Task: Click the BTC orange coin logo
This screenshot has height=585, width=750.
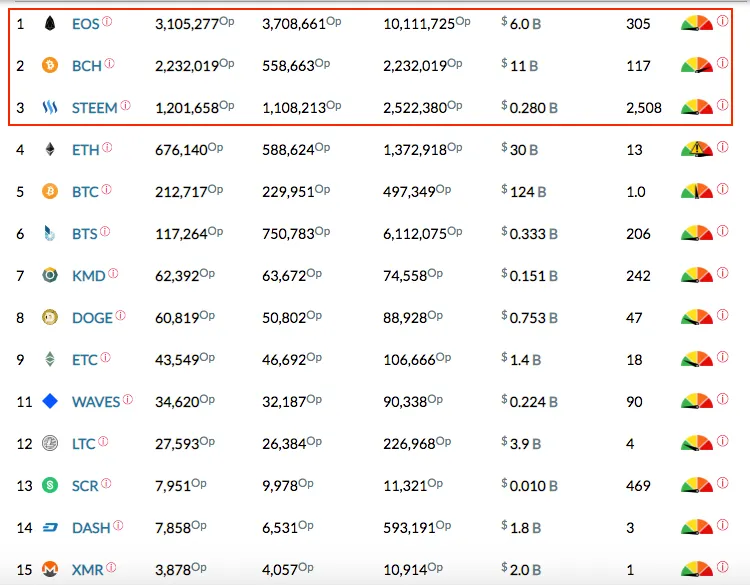Action: pyautogui.click(x=50, y=191)
